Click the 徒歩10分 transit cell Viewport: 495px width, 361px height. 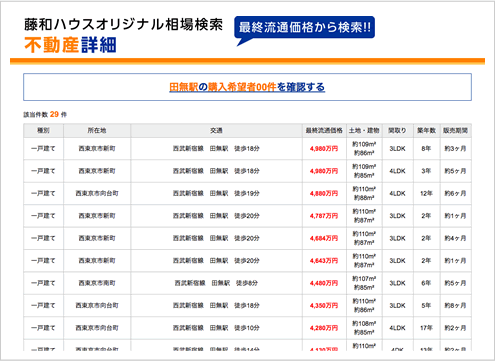tap(216, 328)
